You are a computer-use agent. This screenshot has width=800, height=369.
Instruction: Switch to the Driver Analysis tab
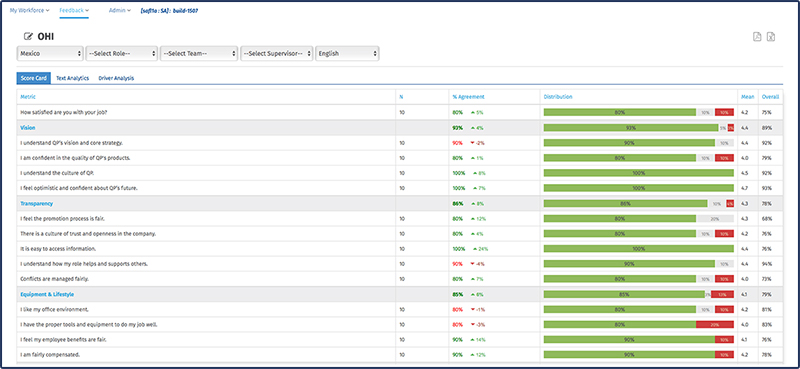116,79
